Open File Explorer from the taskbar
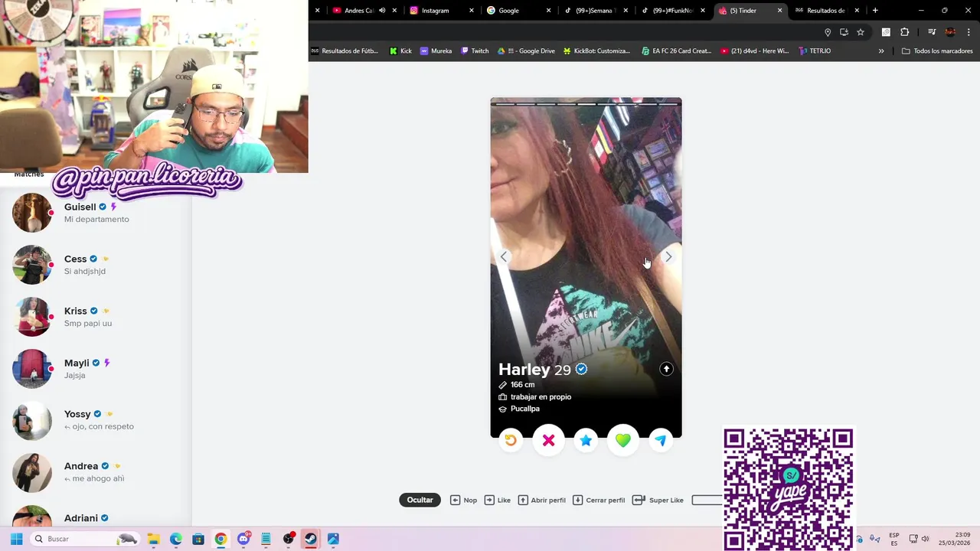 pyautogui.click(x=153, y=539)
